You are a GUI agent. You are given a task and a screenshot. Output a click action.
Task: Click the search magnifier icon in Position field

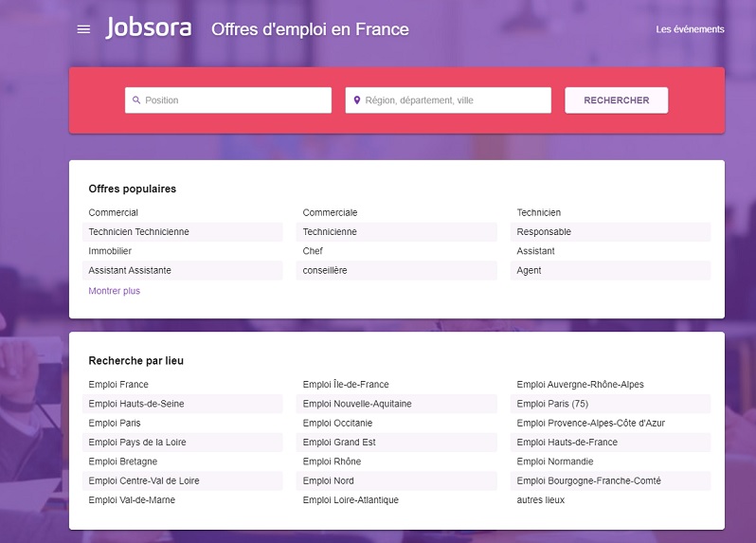(136, 100)
